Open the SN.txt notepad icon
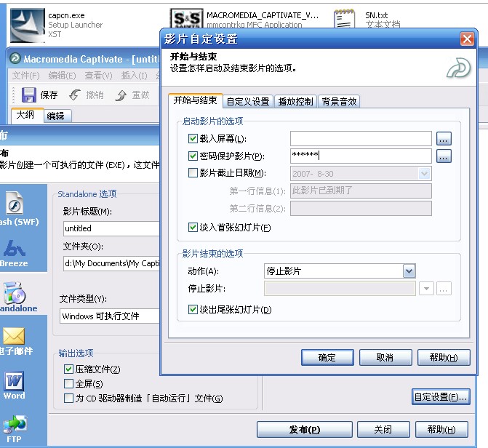 (x=344, y=19)
